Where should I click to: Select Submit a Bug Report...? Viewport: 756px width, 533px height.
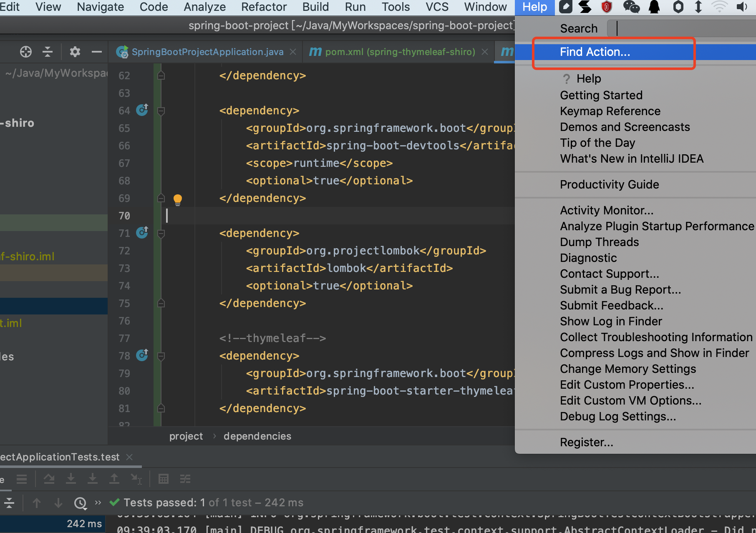click(x=635, y=289)
